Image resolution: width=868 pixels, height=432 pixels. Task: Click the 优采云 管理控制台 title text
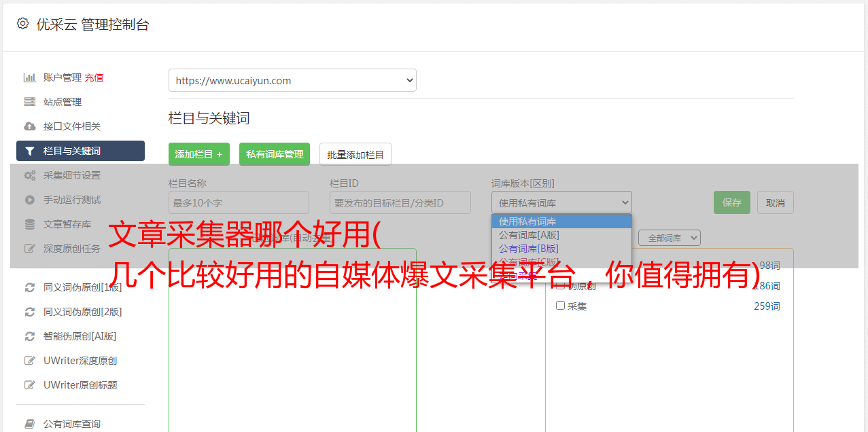click(x=92, y=24)
